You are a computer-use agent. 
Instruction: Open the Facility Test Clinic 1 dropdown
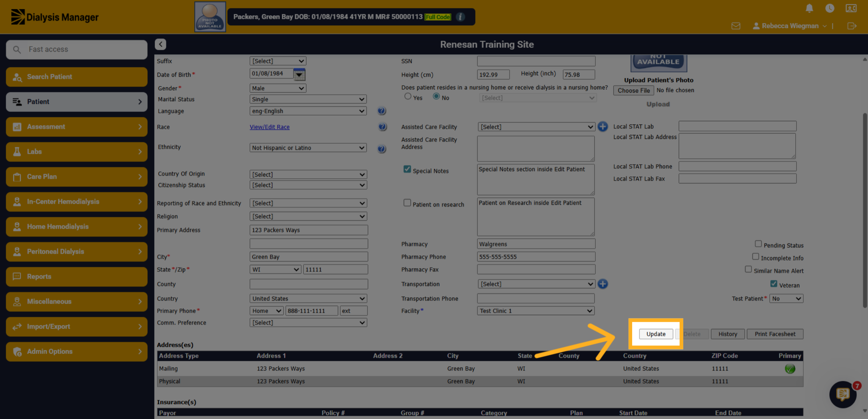536,311
